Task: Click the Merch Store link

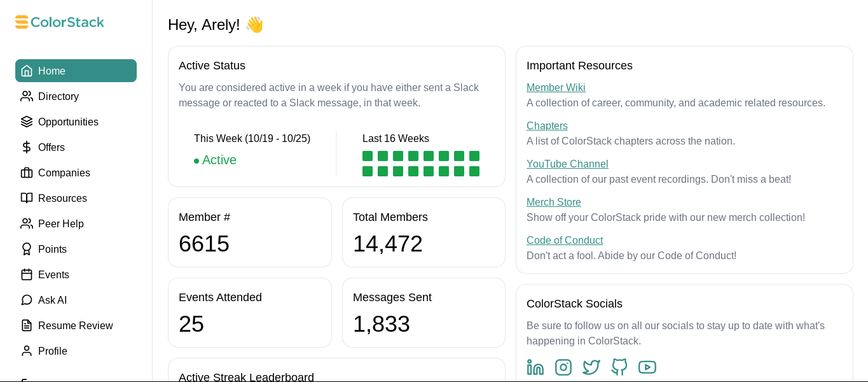Action: 553,202
